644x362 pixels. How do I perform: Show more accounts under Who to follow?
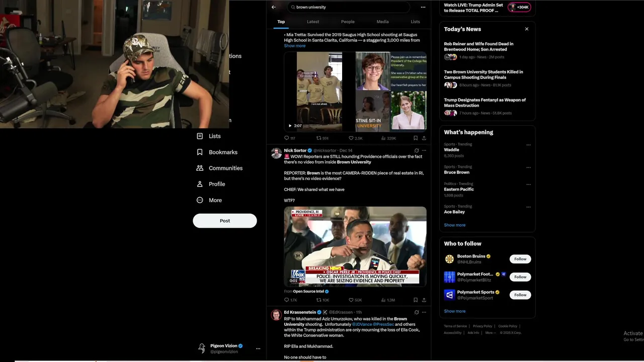pos(454,311)
